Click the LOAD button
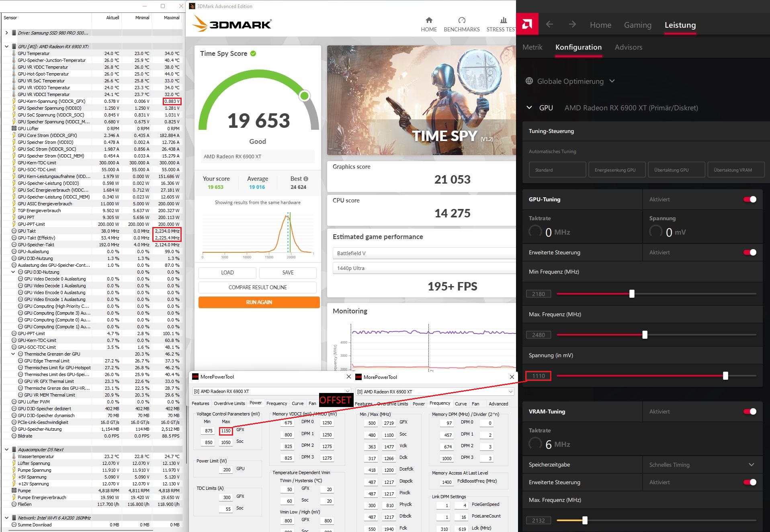The height and width of the screenshot is (532, 770). (227, 272)
